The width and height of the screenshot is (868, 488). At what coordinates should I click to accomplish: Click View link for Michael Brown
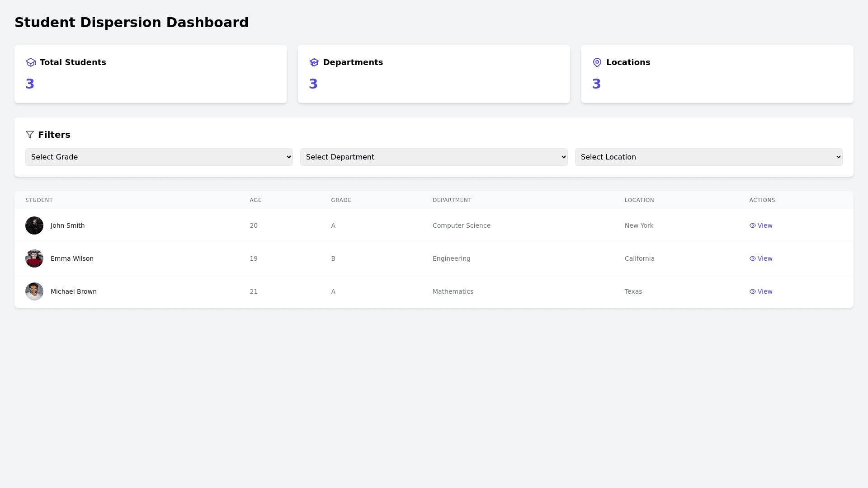click(765, 291)
